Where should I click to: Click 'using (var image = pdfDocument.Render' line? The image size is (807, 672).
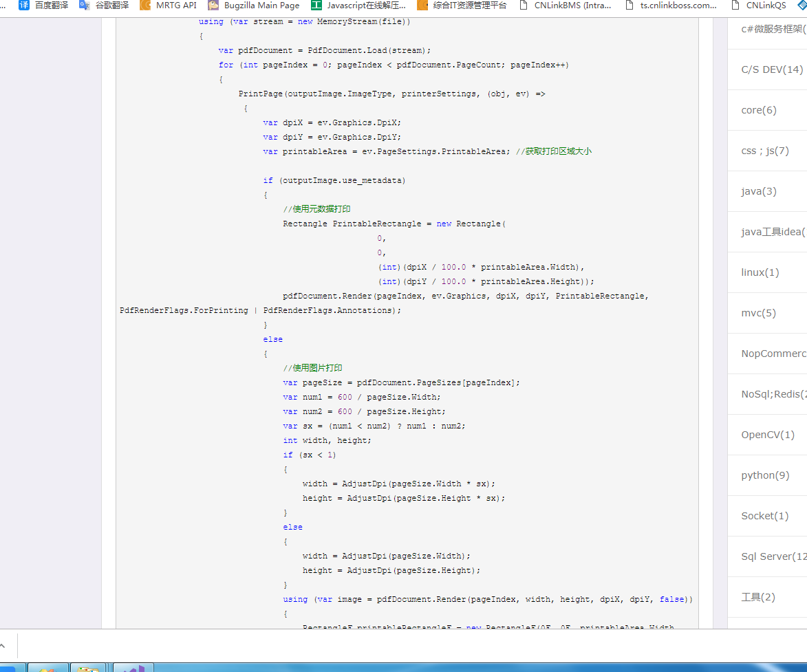tap(488, 600)
